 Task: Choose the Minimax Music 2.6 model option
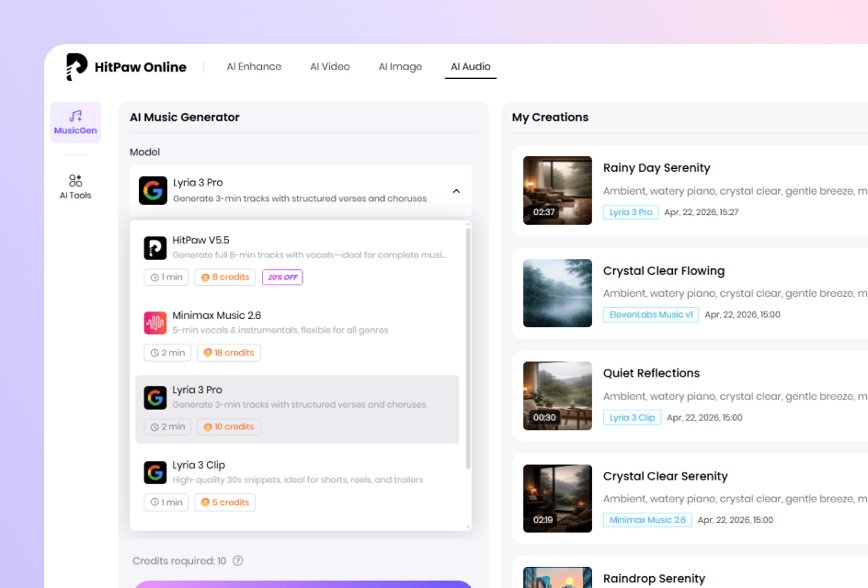click(297, 334)
